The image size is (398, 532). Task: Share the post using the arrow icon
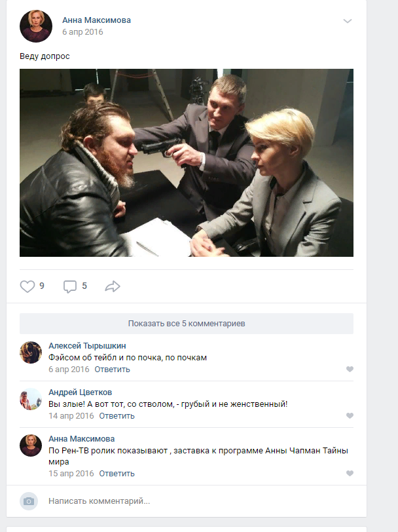(113, 286)
